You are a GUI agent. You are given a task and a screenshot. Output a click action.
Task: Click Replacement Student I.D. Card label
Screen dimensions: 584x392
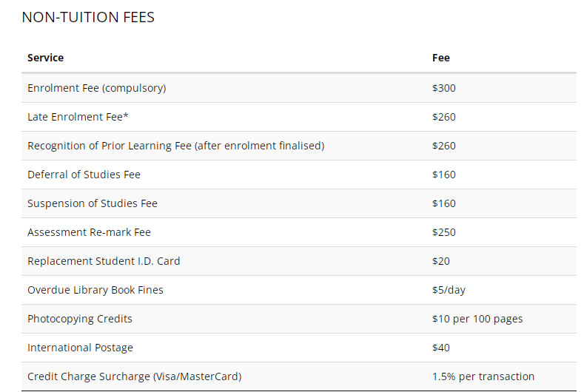point(104,261)
